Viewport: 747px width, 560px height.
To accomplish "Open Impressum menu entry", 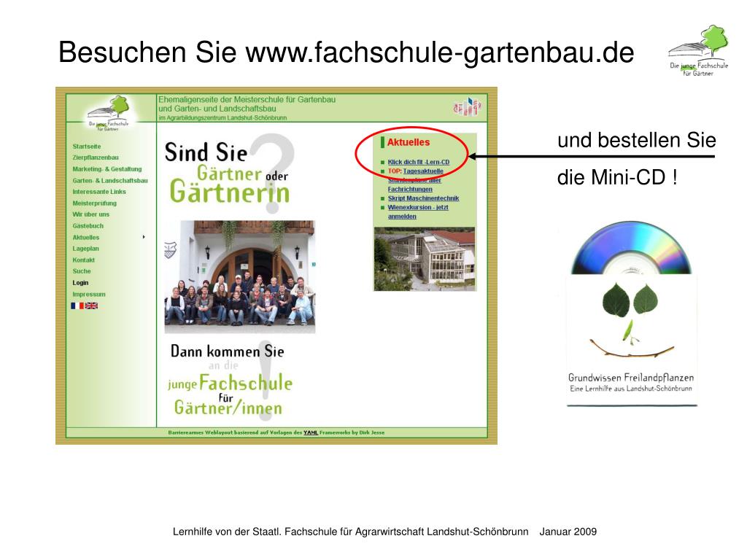I will click(89, 295).
